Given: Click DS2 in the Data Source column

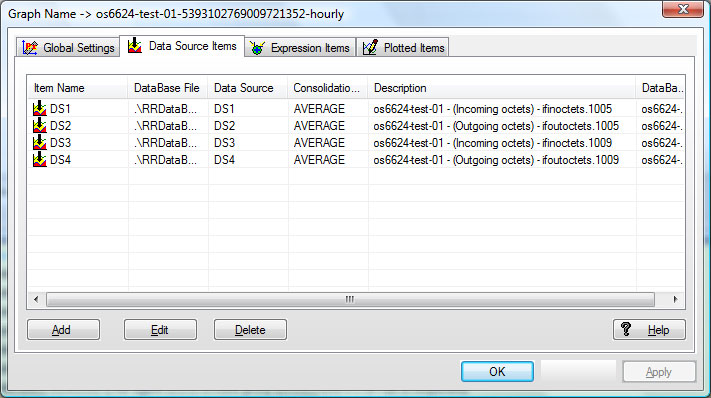Looking at the screenshot, I should pos(224,126).
